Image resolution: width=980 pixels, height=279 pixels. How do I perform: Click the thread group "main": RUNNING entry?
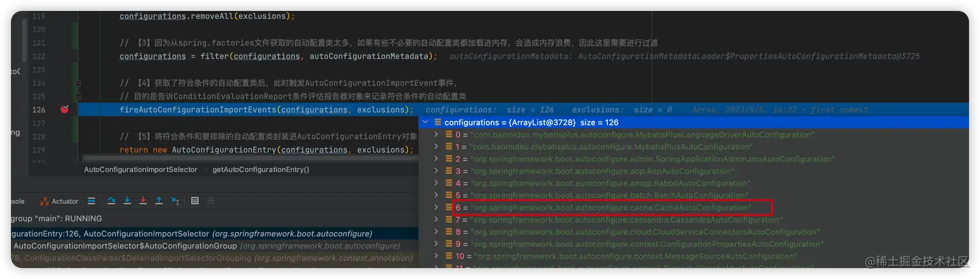[56, 219]
